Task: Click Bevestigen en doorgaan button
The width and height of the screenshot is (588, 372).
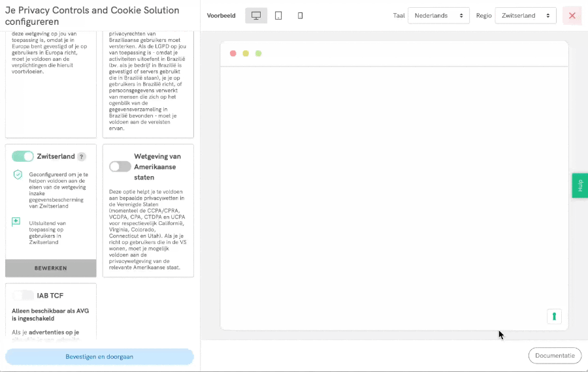Action: 99,357
